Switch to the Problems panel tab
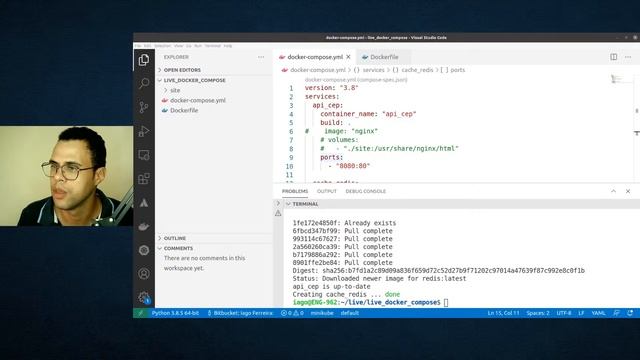640x360 pixels. tap(295, 191)
